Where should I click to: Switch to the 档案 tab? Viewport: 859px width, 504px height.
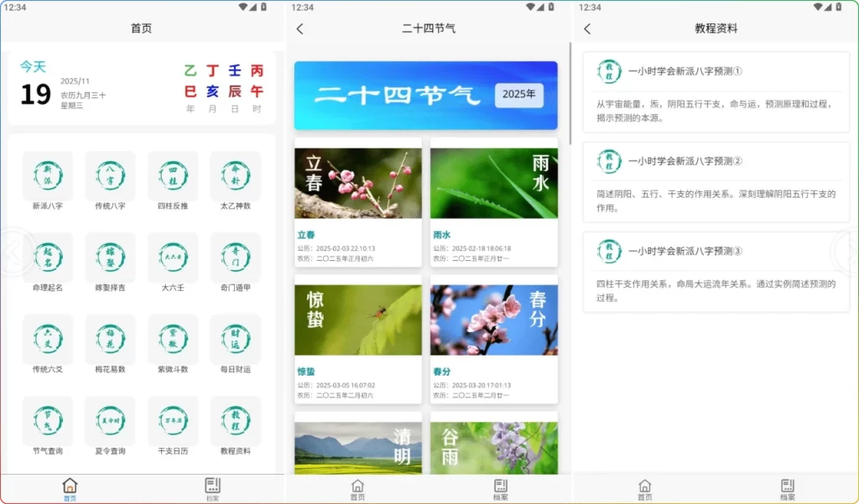(212, 488)
